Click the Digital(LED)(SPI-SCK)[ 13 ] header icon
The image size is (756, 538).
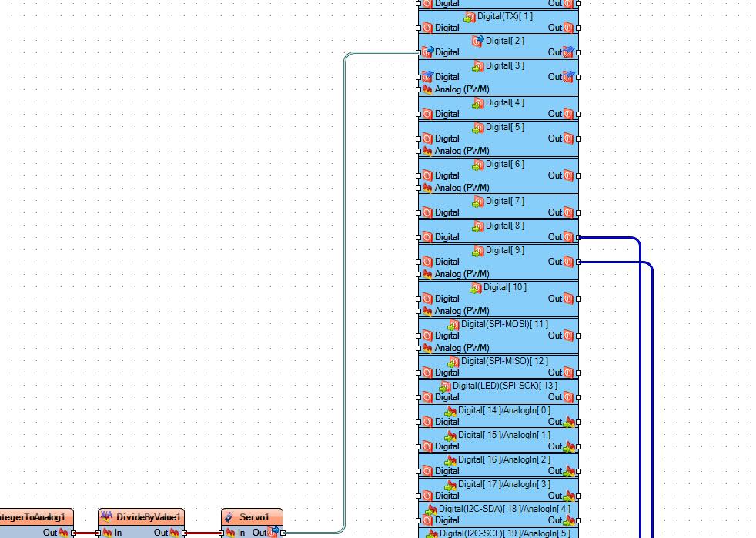(x=444, y=386)
